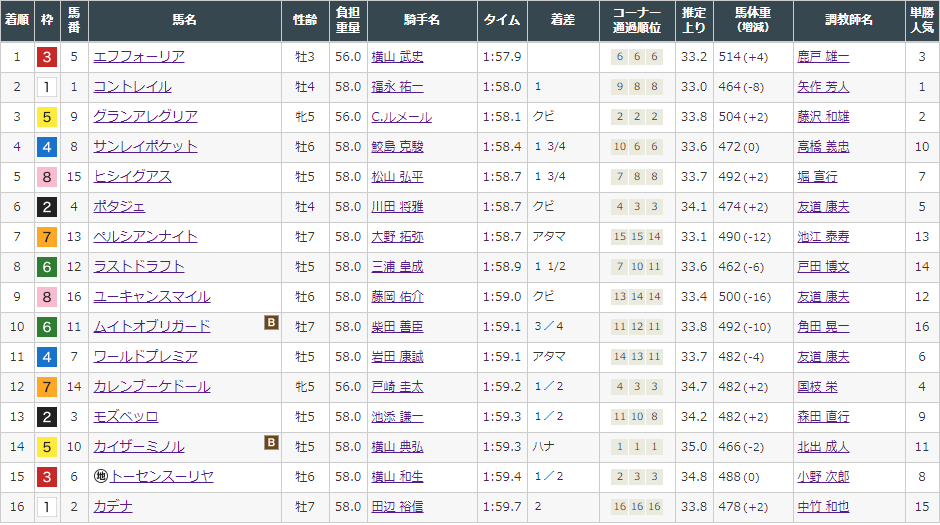Click black frame badge 2 beside モズベッロ
The height and width of the screenshot is (525, 940).
[x=47, y=417]
